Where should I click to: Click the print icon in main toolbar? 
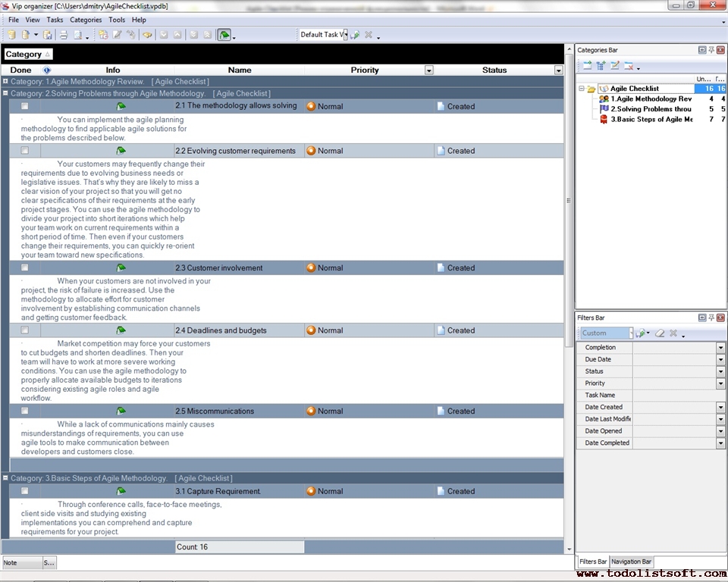(x=64, y=35)
